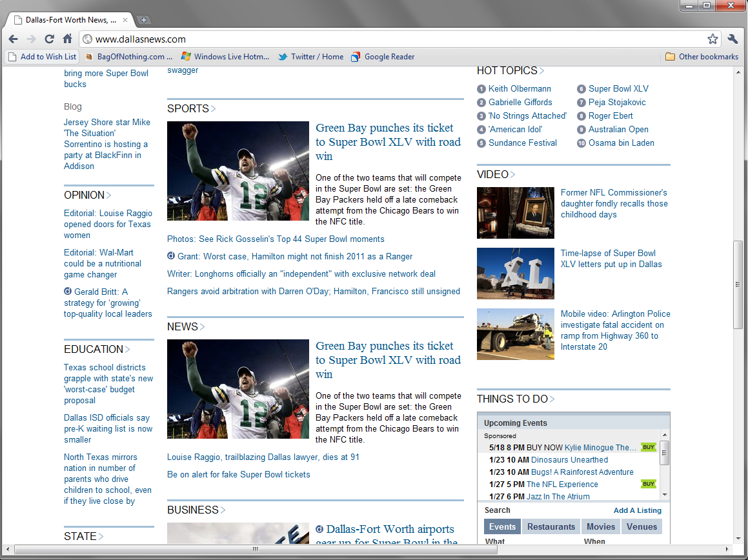
Task: Open Louise Raggio dies at 91 story
Action: click(x=263, y=457)
